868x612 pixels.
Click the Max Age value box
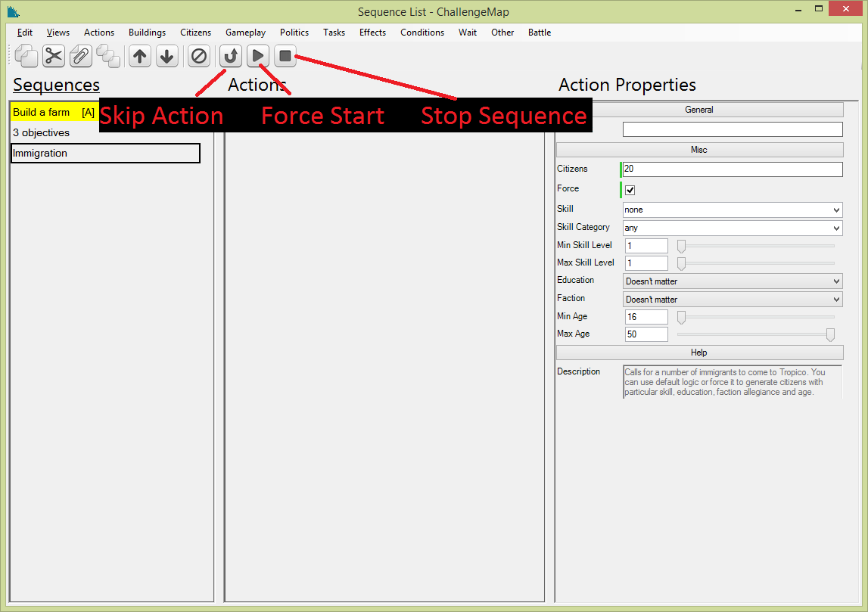(x=646, y=334)
